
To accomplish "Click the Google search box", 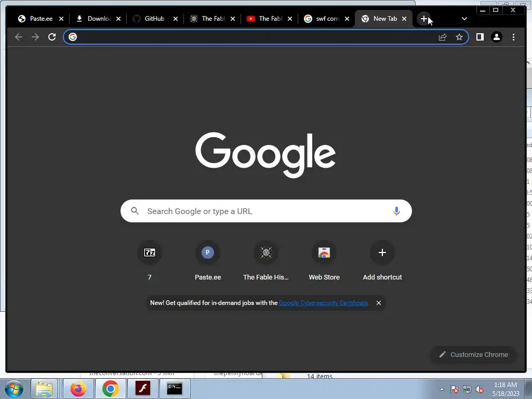I will (x=266, y=211).
